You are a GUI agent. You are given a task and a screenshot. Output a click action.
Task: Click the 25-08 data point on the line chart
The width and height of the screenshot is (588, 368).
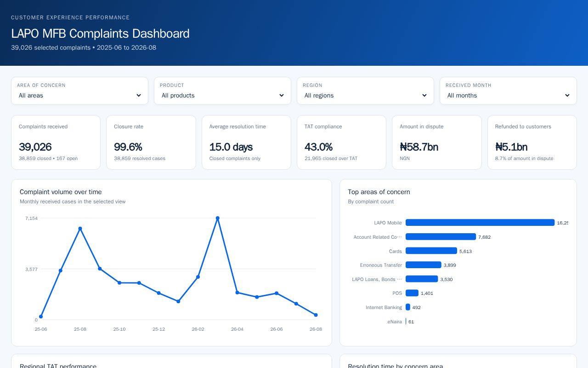click(80, 229)
